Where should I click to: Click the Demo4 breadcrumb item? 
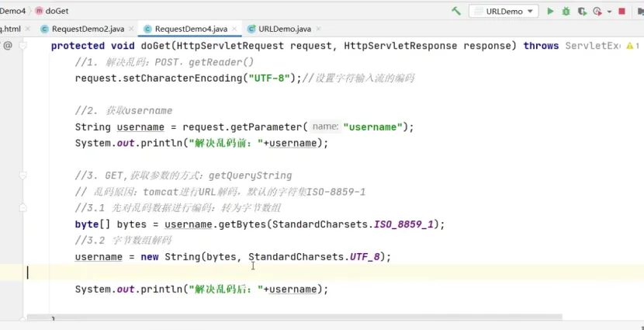click(12, 11)
